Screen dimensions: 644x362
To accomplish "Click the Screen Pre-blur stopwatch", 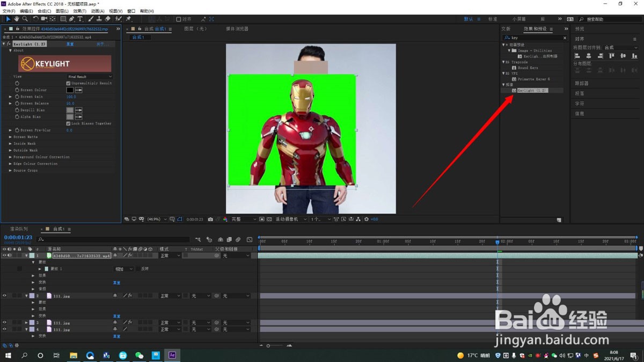I will [17, 130].
